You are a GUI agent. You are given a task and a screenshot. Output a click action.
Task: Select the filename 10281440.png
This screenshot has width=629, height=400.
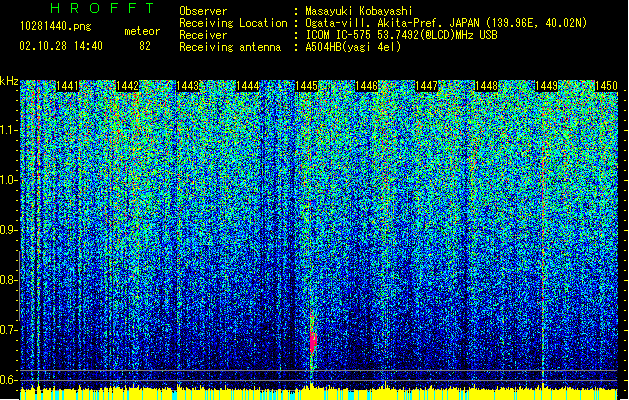point(56,26)
